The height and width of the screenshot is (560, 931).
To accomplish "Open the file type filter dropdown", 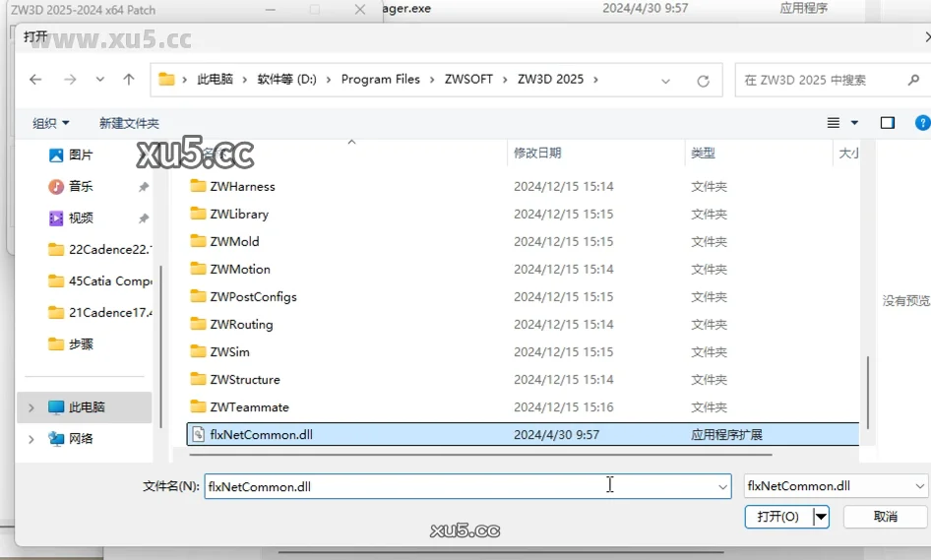I will [836, 485].
